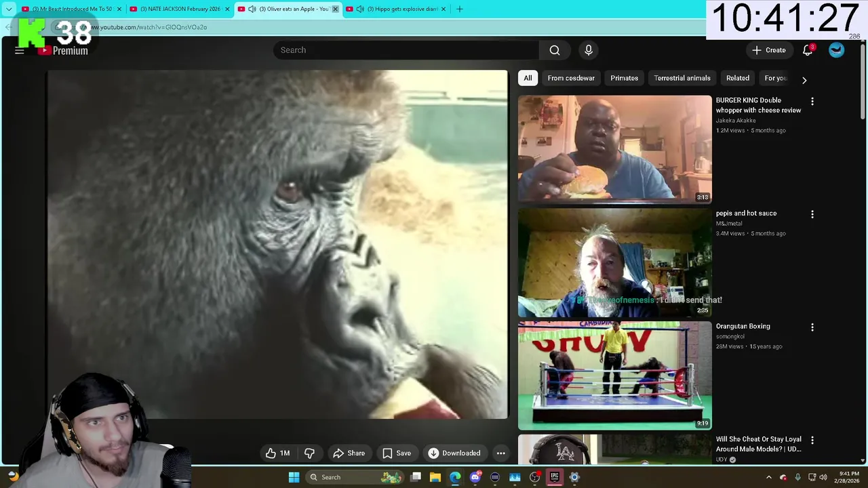The width and height of the screenshot is (868, 488).
Task: Open the account avatar menu
Action: pyautogui.click(x=836, y=50)
